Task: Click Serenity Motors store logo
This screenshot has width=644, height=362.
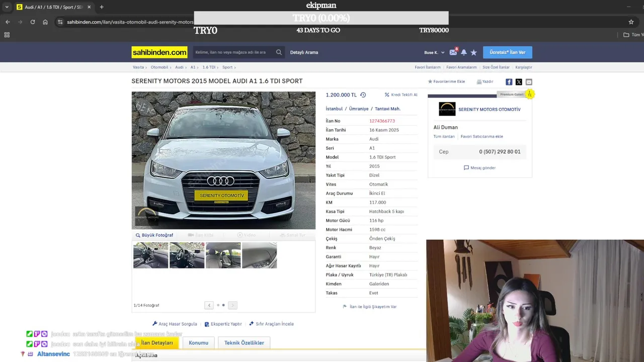Action: [447, 109]
